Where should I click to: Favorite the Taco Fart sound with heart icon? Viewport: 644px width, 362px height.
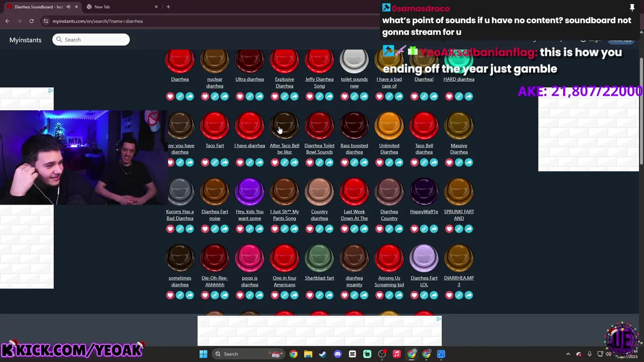(205, 162)
